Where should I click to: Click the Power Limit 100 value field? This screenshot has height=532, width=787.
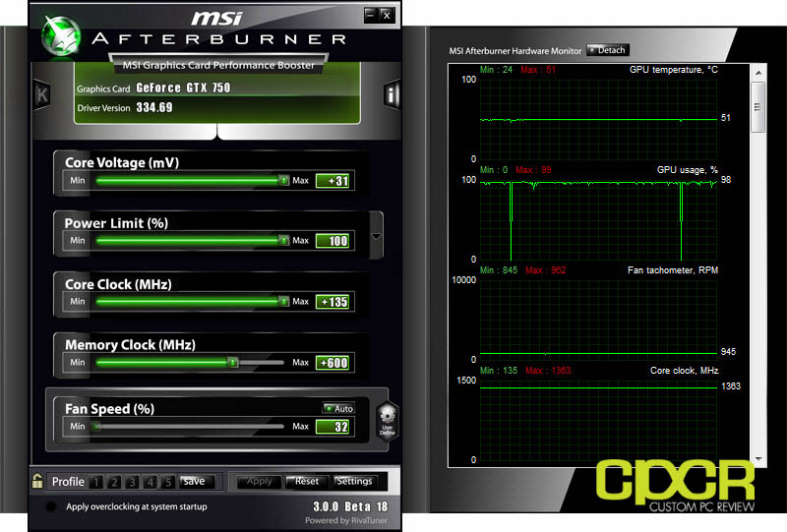coord(334,241)
